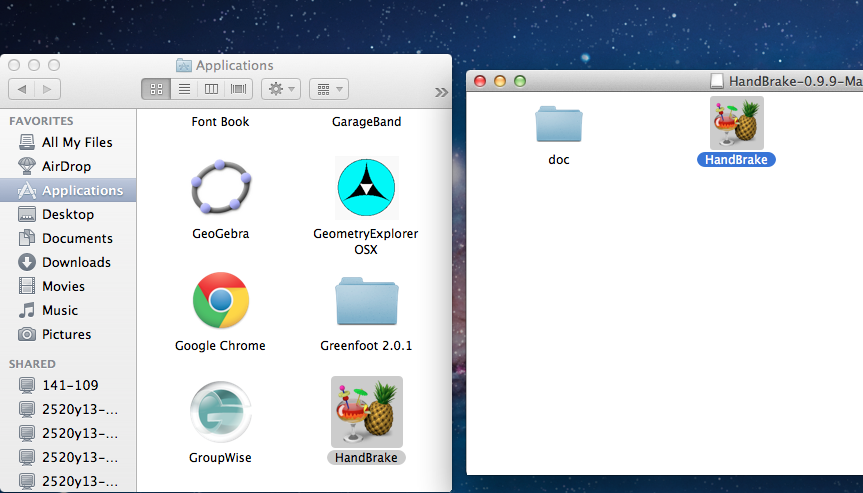Select HandBrake icon in disk image window
This screenshot has width=863, height=493.
pos(736,123)
